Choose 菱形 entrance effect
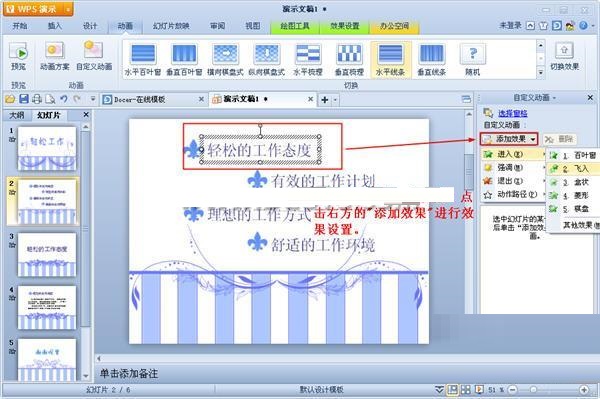The height and width of the screenshot is (399, 600). point(573,195)
